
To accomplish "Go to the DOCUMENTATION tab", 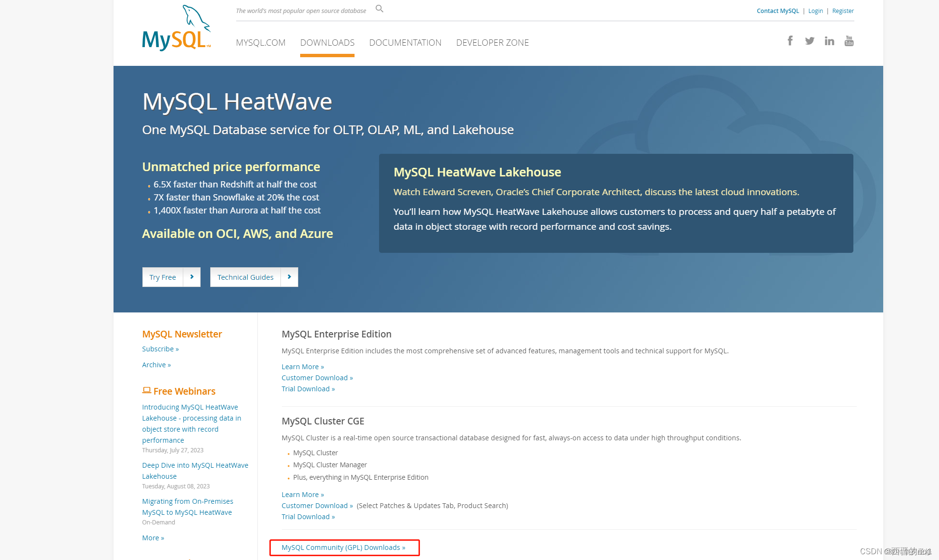I will tap(405, 42).
